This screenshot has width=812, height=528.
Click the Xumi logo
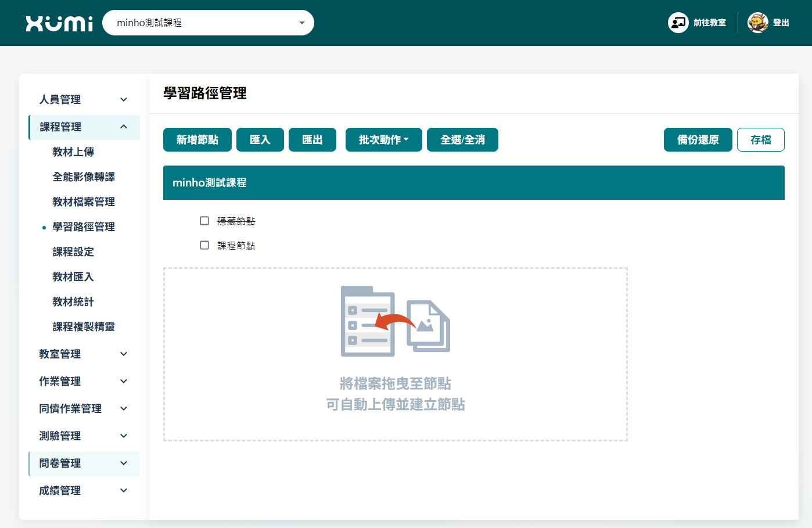59,23
